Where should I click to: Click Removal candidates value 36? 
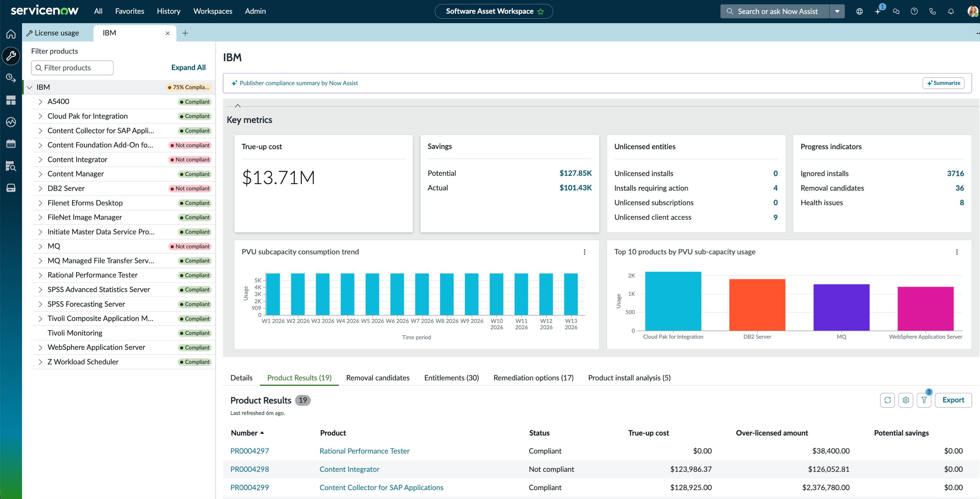959,188
